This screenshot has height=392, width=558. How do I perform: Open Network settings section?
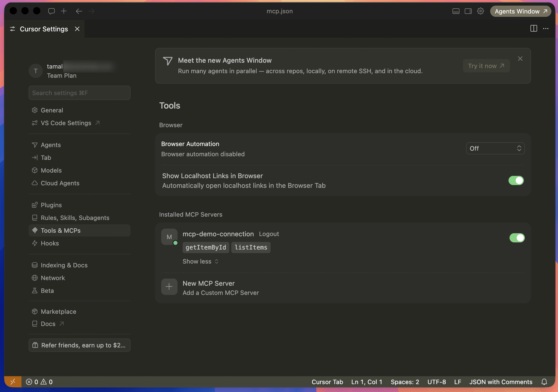click(79, 278)
